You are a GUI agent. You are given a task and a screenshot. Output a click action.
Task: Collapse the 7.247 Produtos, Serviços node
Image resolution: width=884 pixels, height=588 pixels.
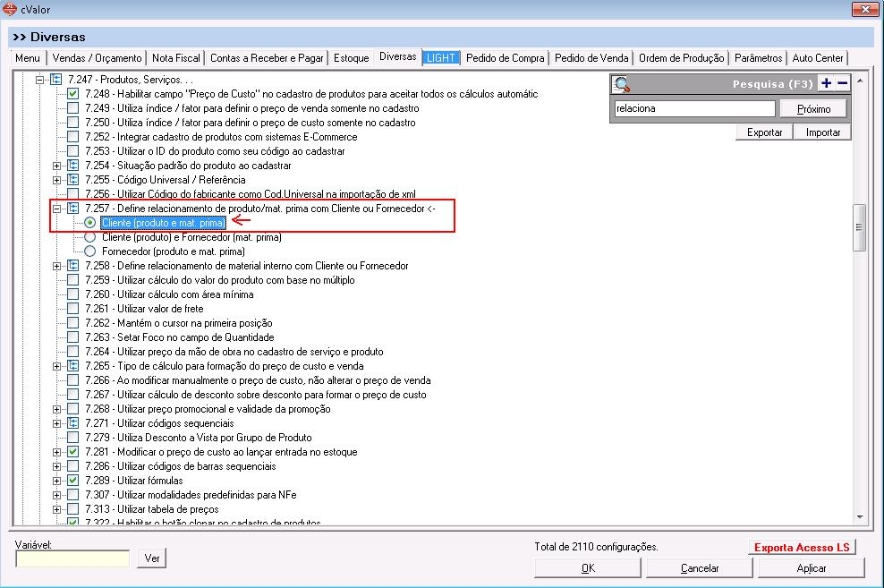pyautogui.click(x=39, y=80)
